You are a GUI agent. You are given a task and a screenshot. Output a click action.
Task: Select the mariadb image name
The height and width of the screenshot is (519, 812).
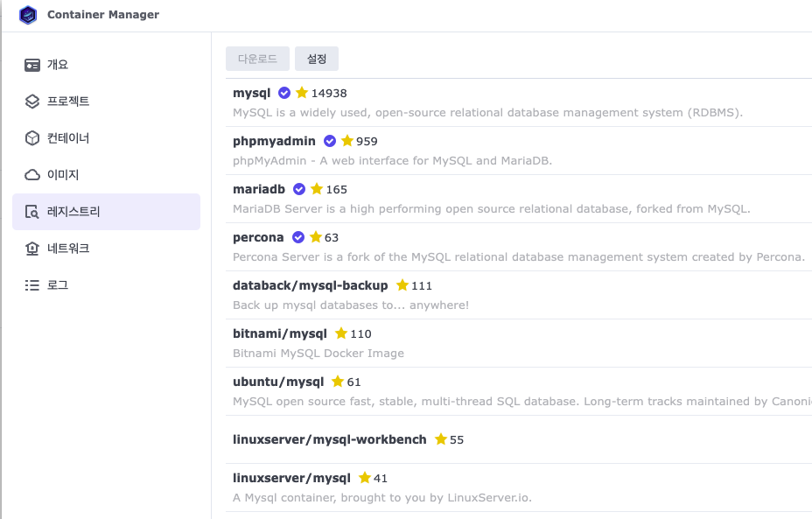(259, 190)
